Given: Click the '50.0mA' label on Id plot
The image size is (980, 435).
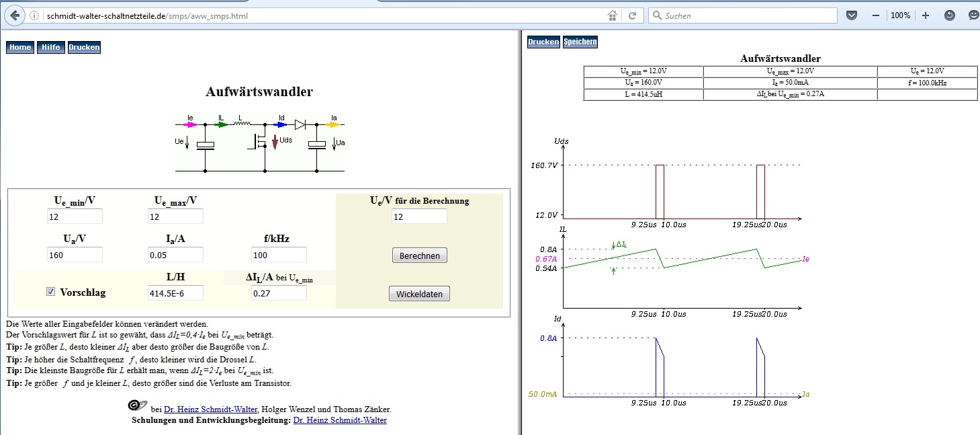Looking at the screenshot, I should click(543, 394).
